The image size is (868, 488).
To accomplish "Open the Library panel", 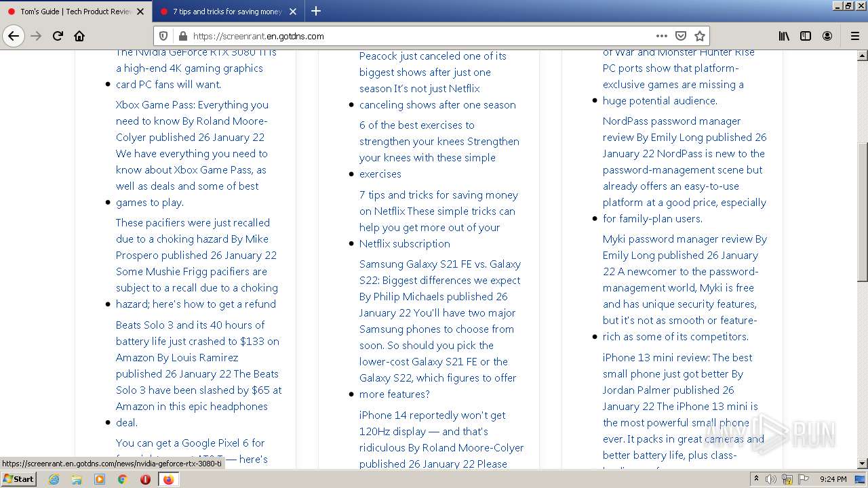I will coord(784,36).
